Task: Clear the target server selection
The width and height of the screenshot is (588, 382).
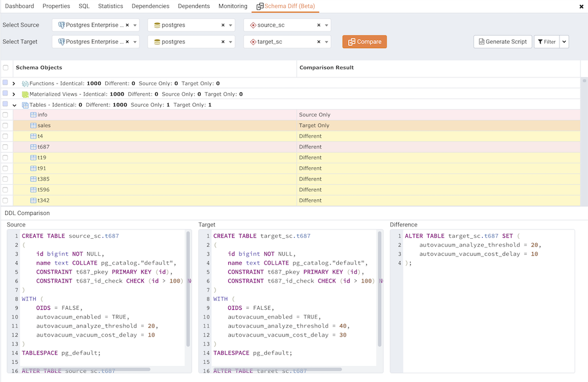Action: point(127,42)
